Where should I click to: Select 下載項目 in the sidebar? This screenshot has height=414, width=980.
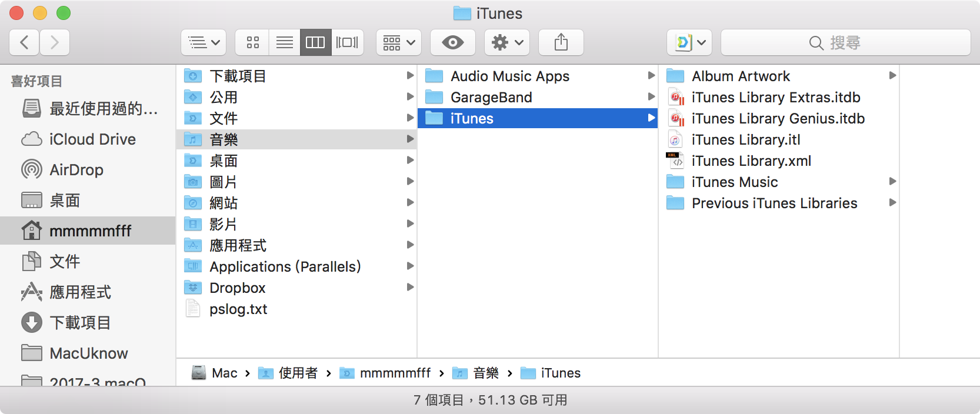[88, 322]
